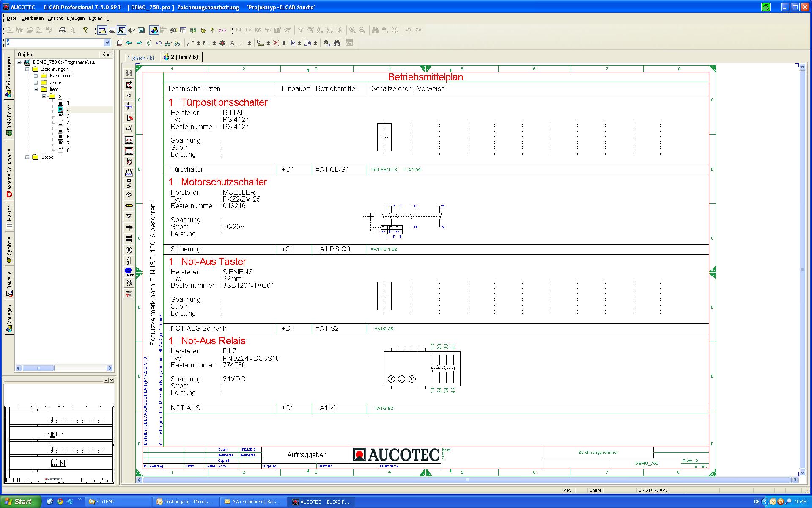Select the text tool 'A' icon
The image size is (812, 508).
tap(232, 43)
